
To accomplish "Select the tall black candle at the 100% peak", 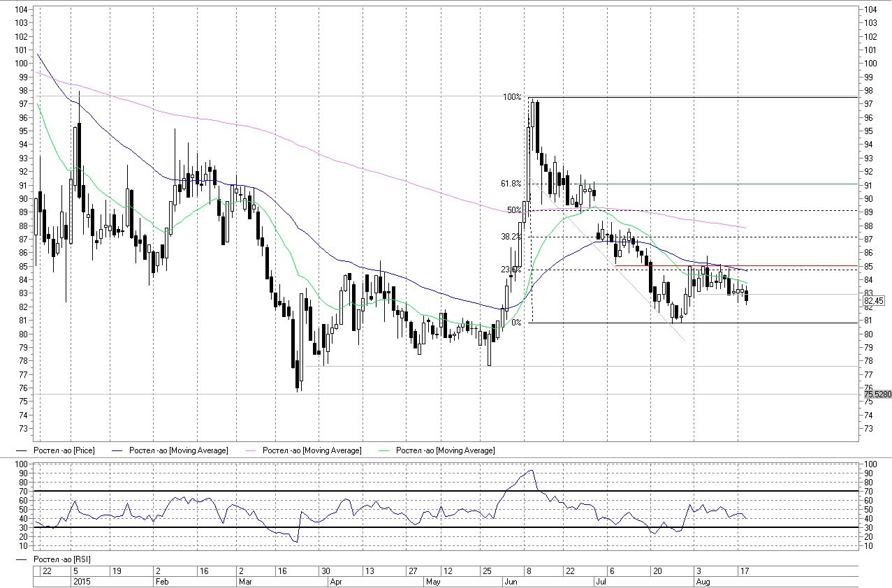I will [x=537, y=127].
